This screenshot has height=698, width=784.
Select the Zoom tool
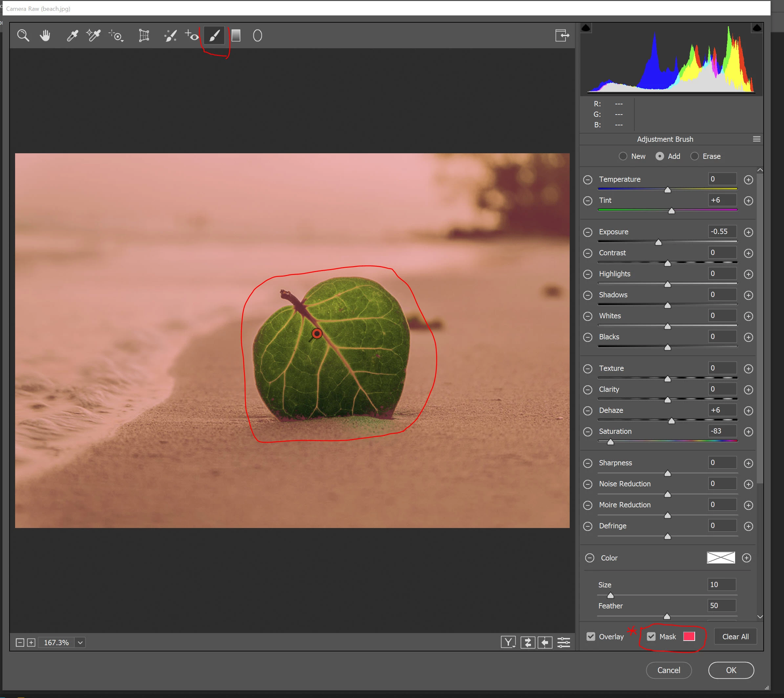click(23, 36)
